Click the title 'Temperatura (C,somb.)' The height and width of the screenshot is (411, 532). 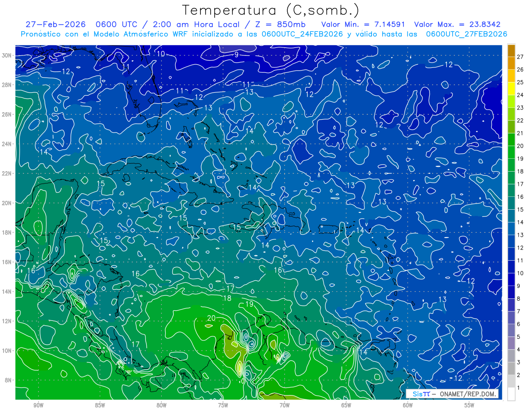tap(270, 10)
